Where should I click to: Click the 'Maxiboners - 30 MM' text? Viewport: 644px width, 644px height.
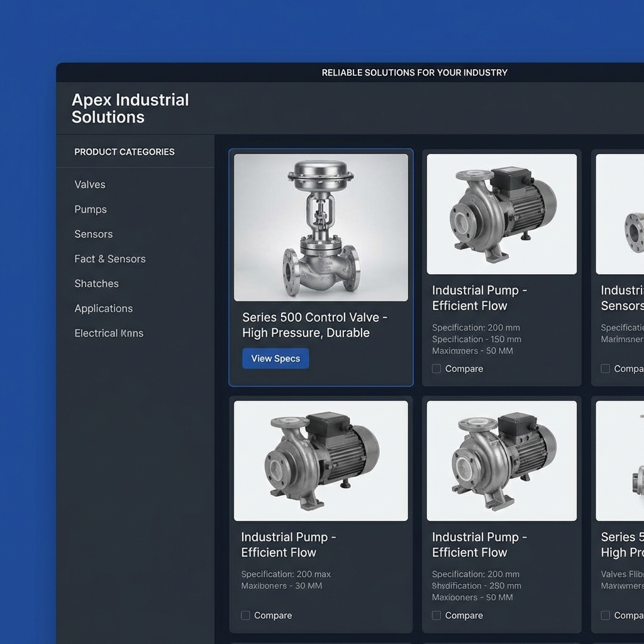click(281, 586)
